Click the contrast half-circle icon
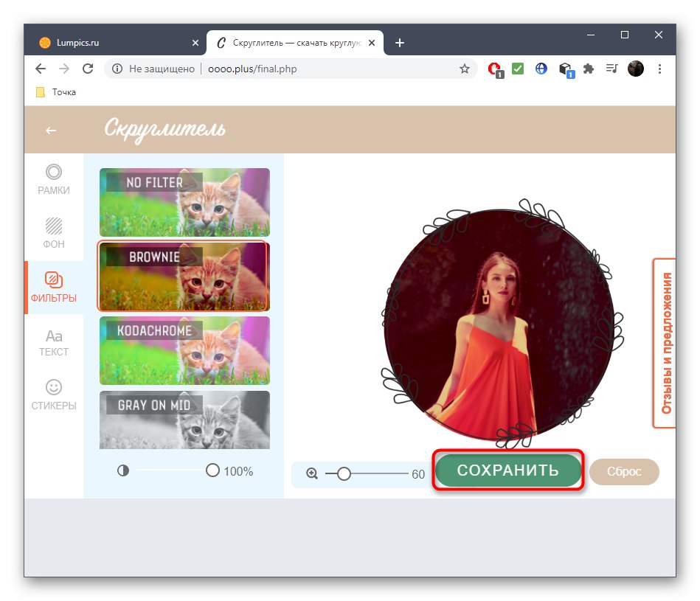 [123, 470]
